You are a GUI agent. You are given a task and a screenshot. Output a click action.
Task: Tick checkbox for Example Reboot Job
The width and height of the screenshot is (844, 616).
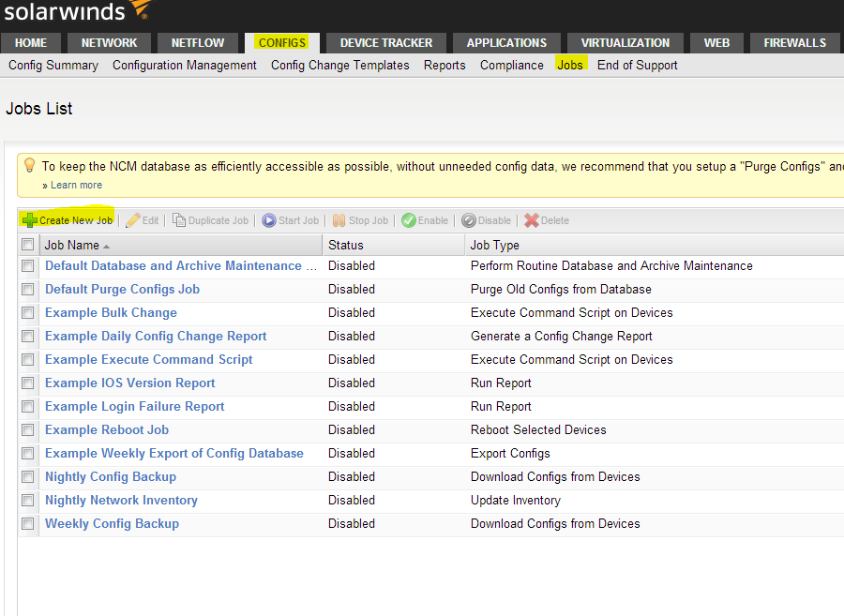tap(27, 429)
